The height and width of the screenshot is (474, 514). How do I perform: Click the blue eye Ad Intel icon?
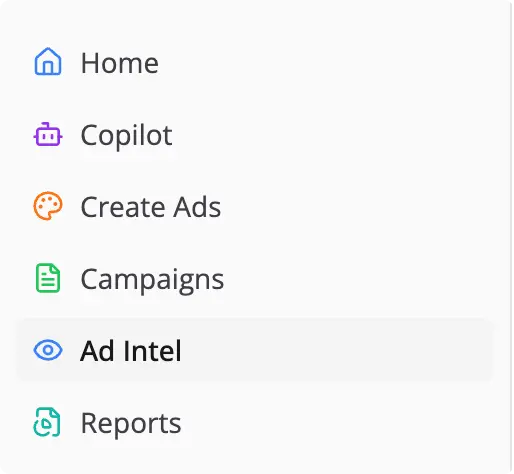48,350
